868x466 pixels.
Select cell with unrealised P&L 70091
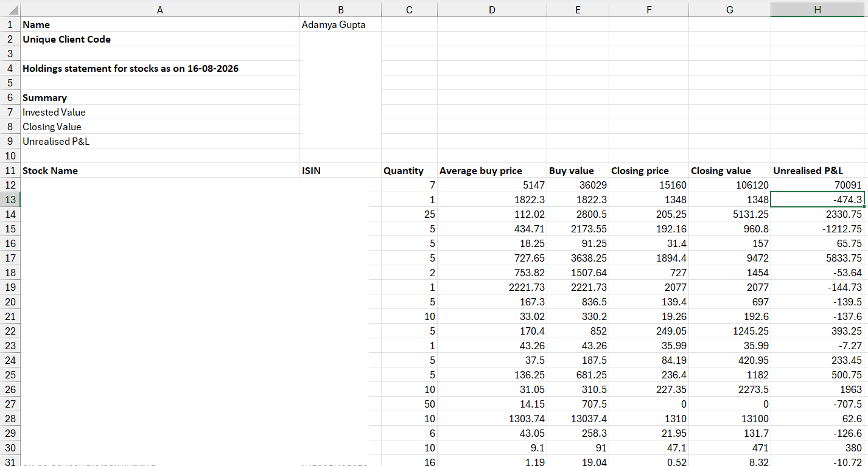(817, 186)
